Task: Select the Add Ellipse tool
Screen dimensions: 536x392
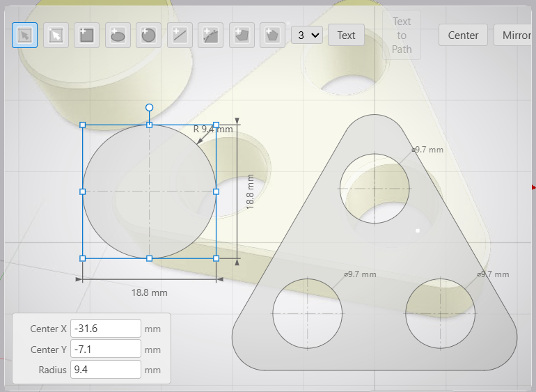Action: 118,36
